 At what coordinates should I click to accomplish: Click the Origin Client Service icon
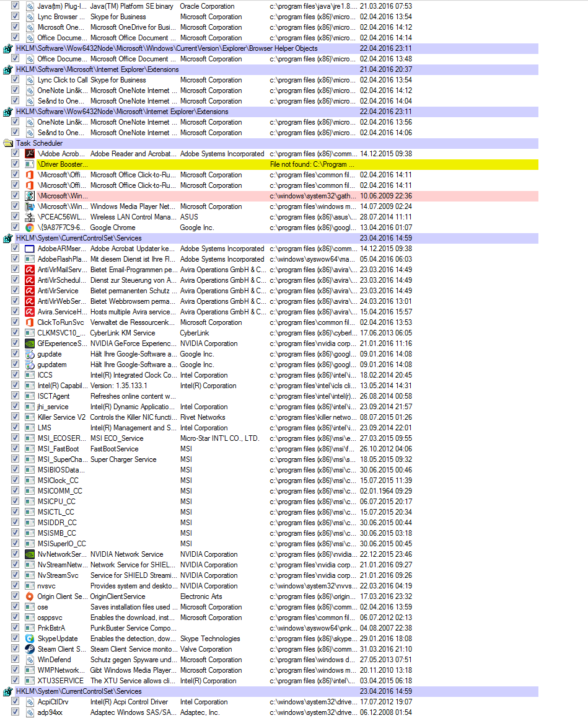click(x=30, y=596)
